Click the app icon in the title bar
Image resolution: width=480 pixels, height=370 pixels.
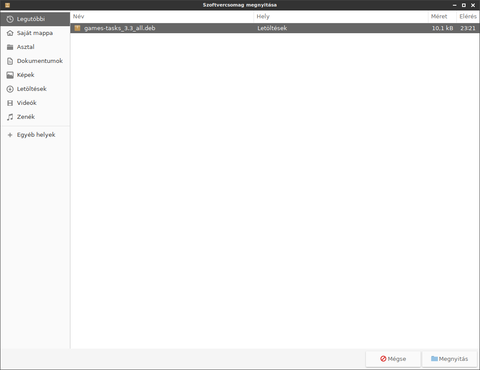(x=7, y=5)
